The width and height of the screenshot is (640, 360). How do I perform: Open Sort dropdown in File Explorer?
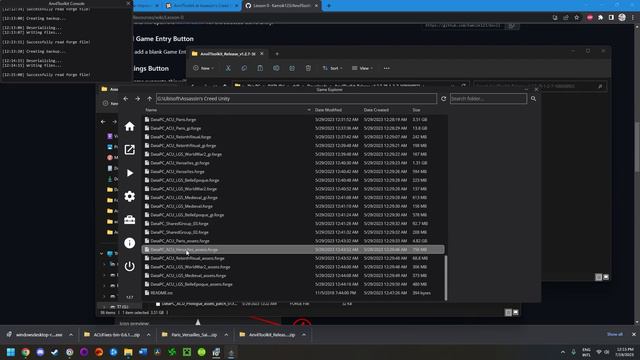coord(333,68)
